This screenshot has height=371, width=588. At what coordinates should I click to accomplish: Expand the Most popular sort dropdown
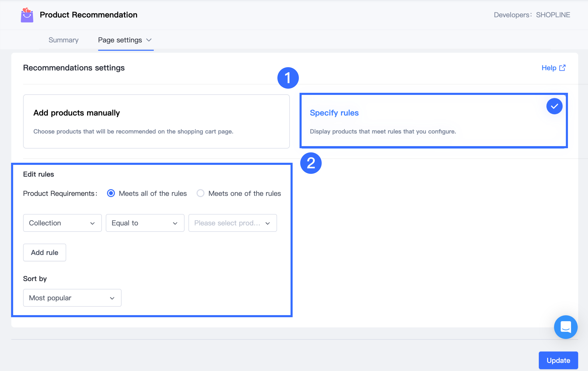[x=72, y=298]
